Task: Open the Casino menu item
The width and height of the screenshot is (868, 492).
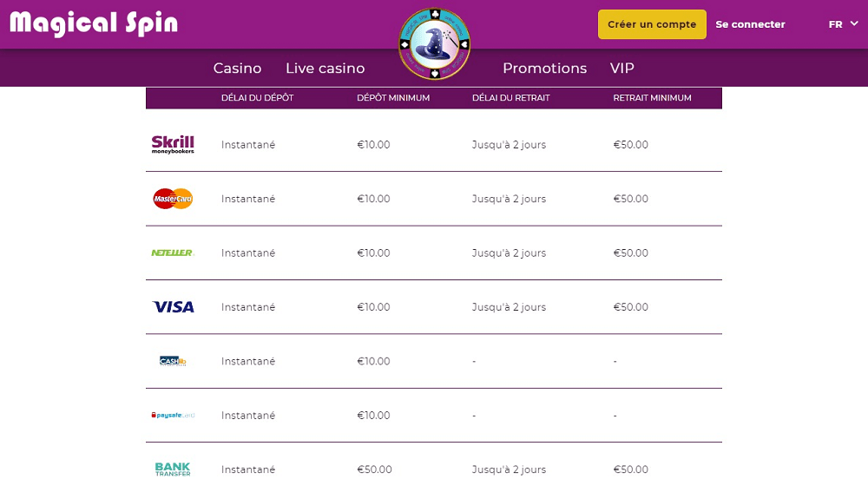Action: click(238, 68)
